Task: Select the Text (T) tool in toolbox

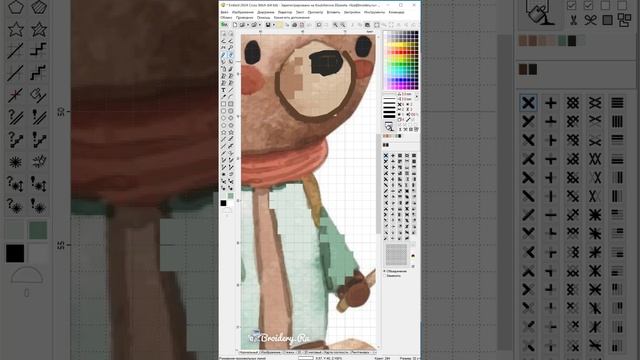Action: tap(223, 90)
